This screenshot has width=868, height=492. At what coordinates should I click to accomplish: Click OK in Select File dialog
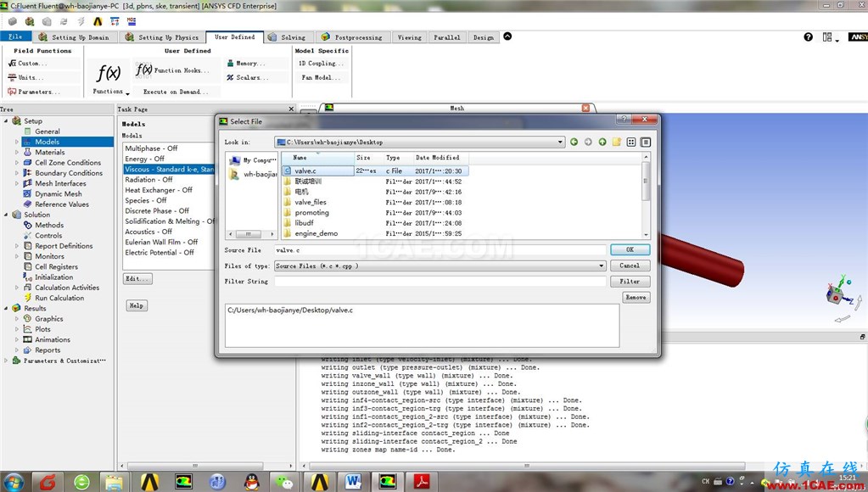630,249
